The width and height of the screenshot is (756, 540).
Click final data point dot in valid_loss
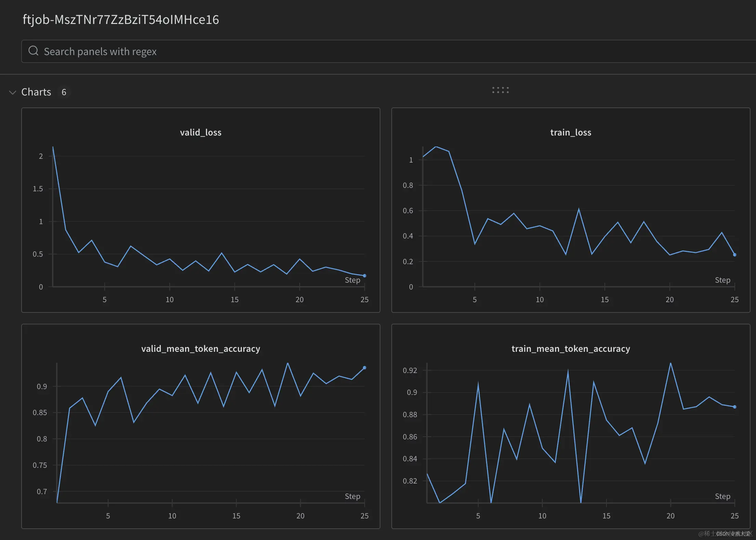point(364,275)
